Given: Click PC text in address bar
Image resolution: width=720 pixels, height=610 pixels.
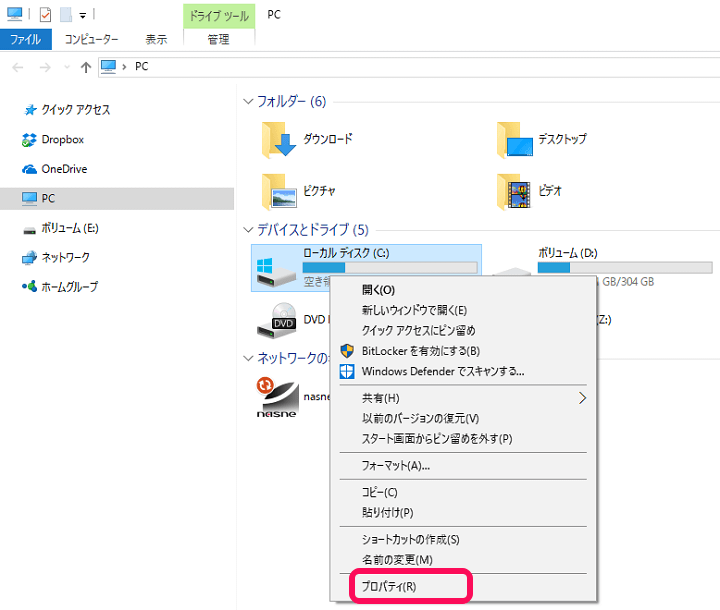Looking at the screenshot, I should (x=141, y=67).
